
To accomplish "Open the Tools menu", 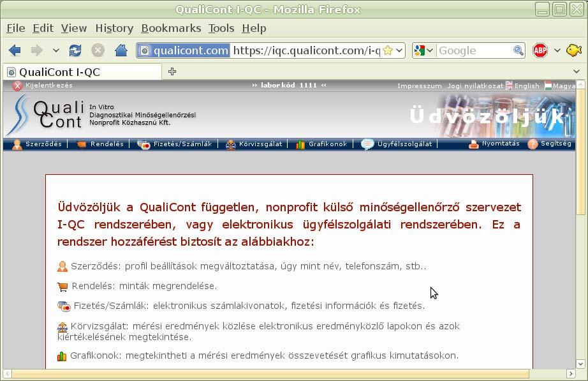I will pyautogui.click(x=221, y=28).
